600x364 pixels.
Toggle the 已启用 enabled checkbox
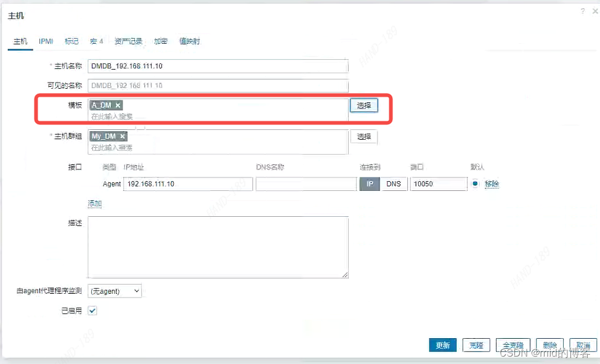pos(92,310)
